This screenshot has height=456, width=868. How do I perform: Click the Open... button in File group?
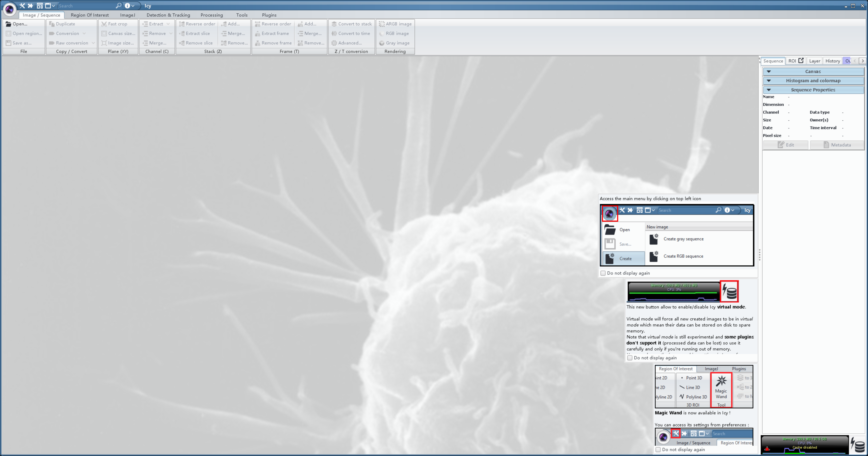click(17, 24)
